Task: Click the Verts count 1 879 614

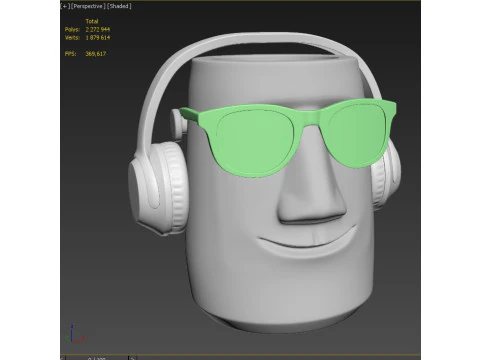Action: coord(98,38)
